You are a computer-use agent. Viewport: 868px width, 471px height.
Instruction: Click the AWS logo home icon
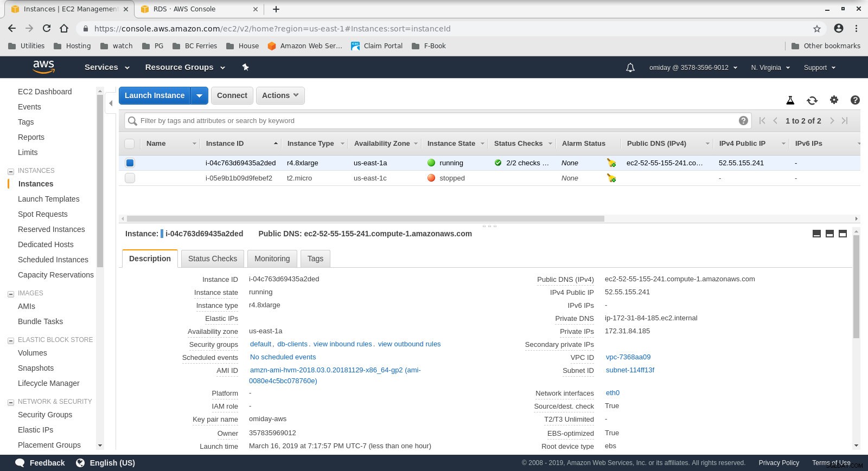tap(43, 67)
